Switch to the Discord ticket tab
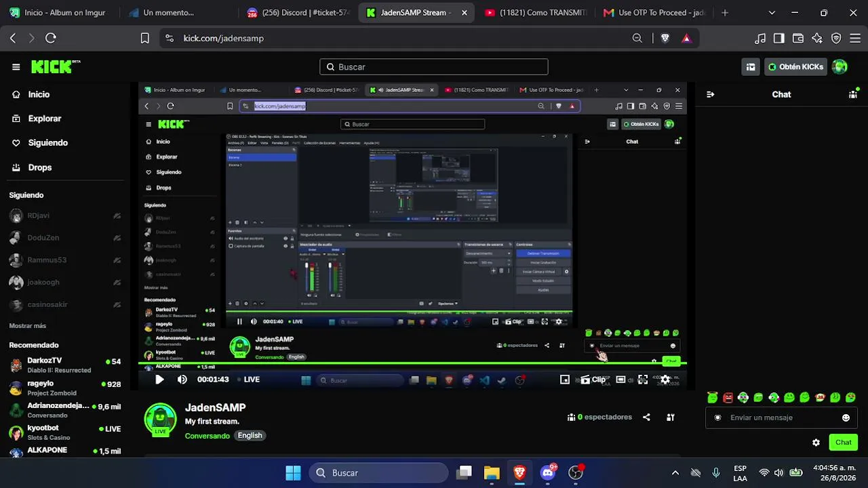Image resolution: width=868 pixels, height=488 pixels. [298, 13]
